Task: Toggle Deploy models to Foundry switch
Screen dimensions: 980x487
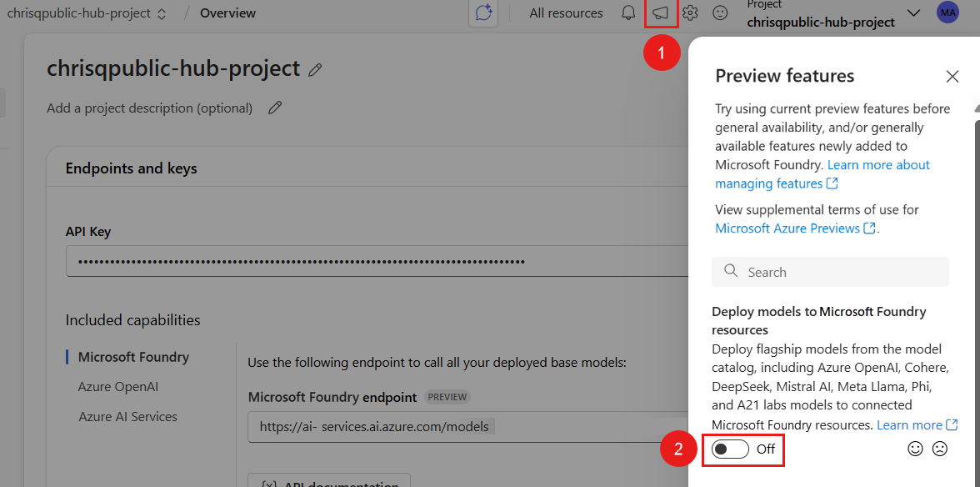Action: pyautogui.click(x=730, y=449)
